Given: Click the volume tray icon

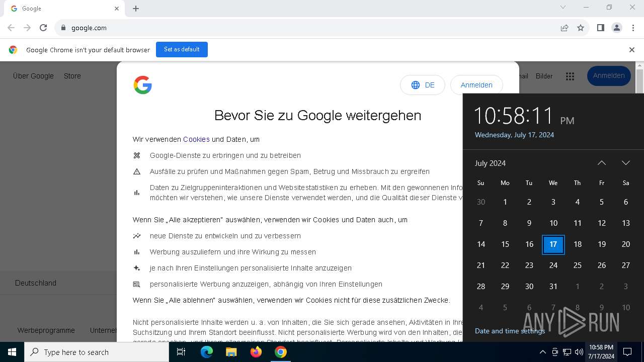Looking at the screenshot, I should pyautogui.click(x=579, y=352).
